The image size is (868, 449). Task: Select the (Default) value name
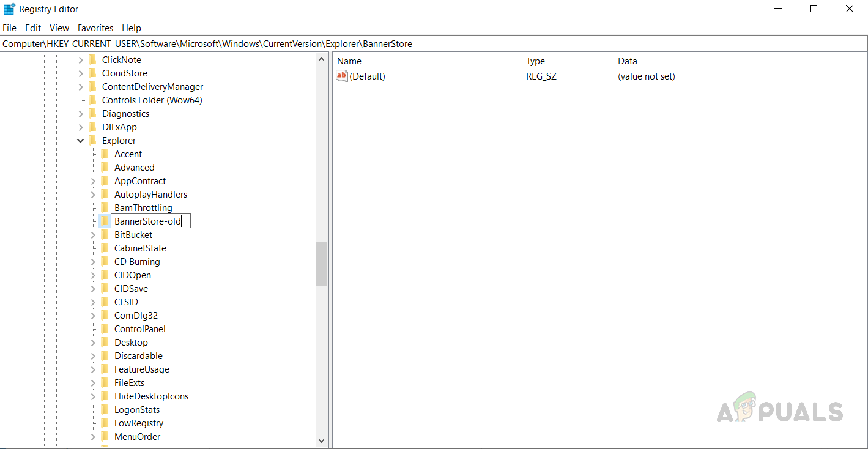pos(367,76)
